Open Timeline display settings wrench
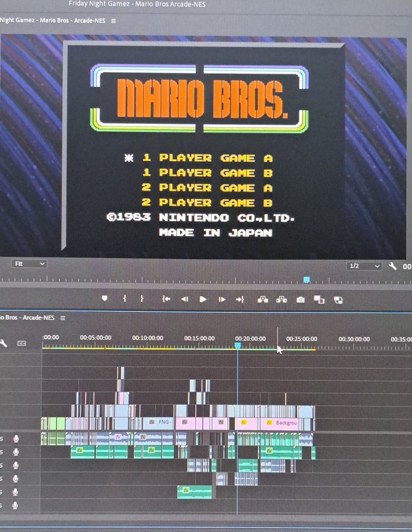412x532 pixels. [x=3, y=343]
